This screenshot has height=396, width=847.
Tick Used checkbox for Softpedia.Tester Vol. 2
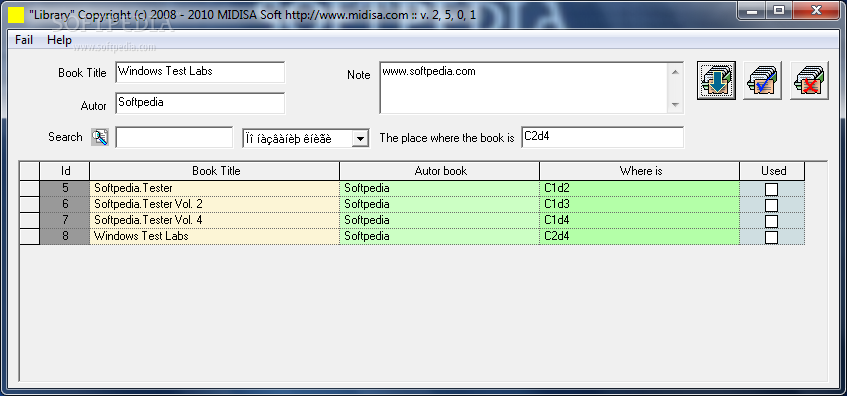coord(771,205)
